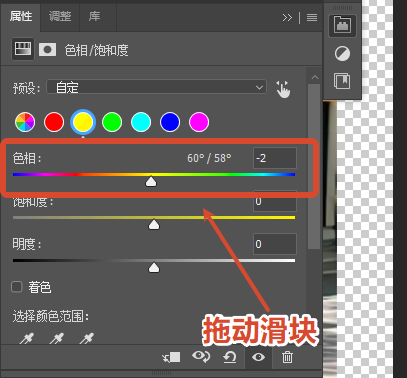
Task: Enable the 着色 colorize checkbox
Action: pyautogui.click(x=17, y=287)
